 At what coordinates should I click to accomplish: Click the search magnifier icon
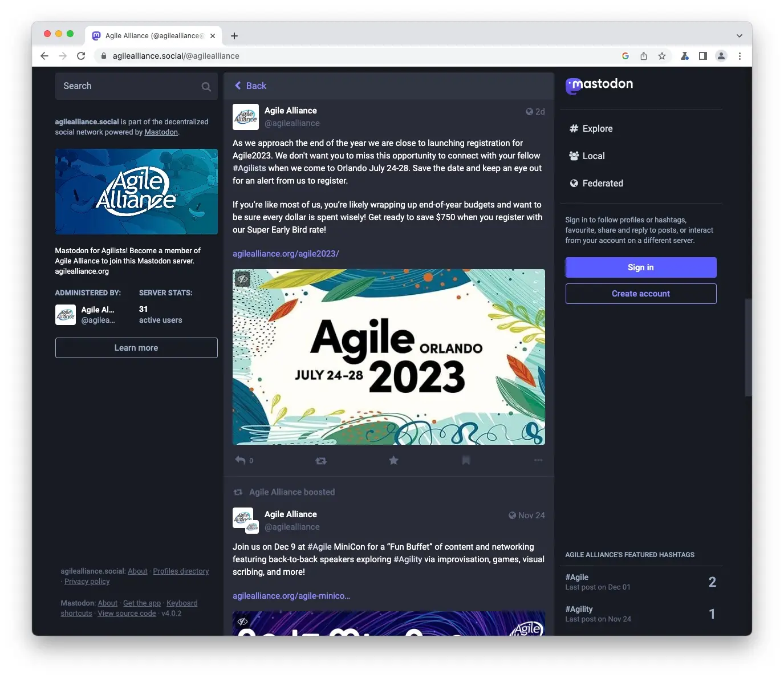pos(206,87)
